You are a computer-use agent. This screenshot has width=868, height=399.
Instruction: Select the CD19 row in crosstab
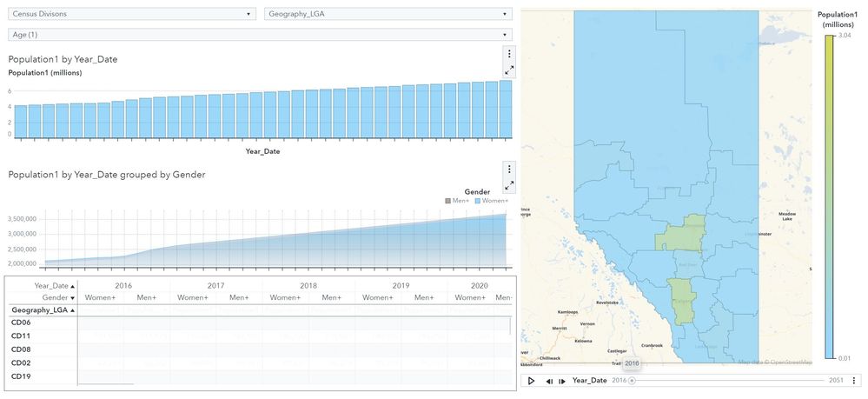point(21,376)
